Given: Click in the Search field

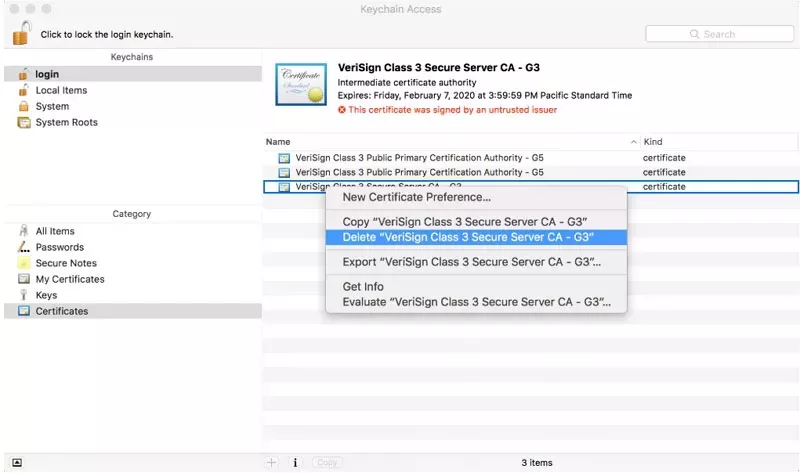Looking at the screenshot, I should click(720, 34).
